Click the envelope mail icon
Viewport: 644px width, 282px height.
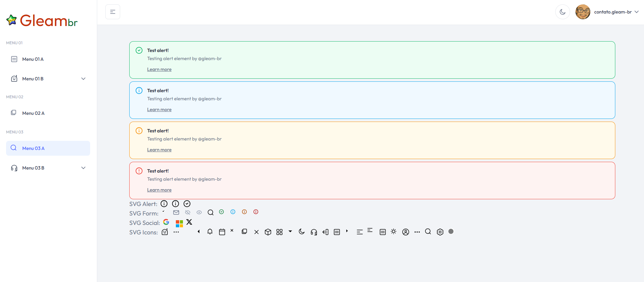pyautogui.click(x=176, y=212)
